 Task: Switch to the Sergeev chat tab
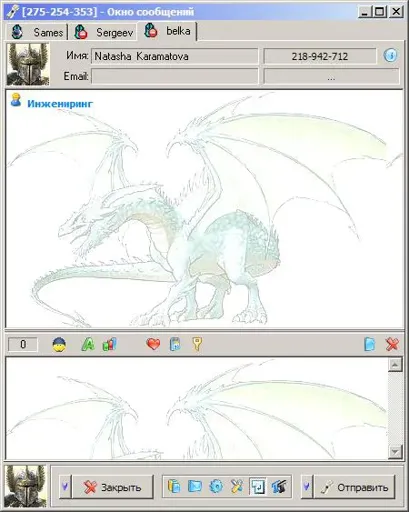pos(103,32)
